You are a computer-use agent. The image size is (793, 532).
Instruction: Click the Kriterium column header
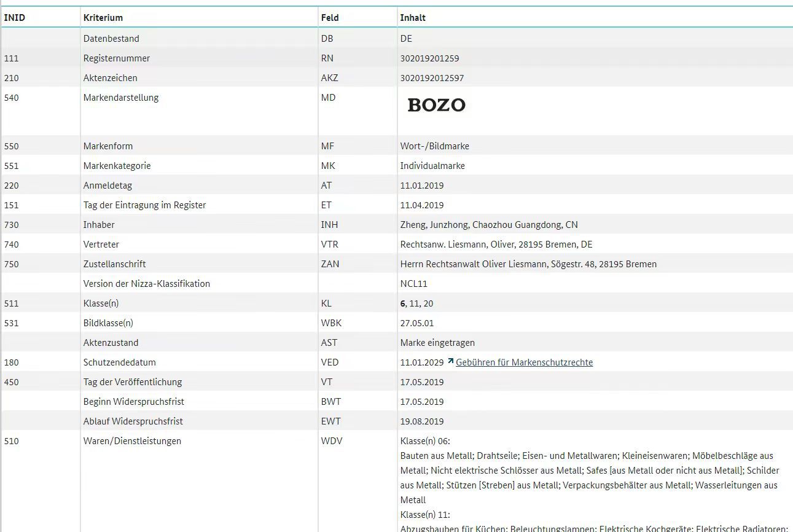click(103, 18)
